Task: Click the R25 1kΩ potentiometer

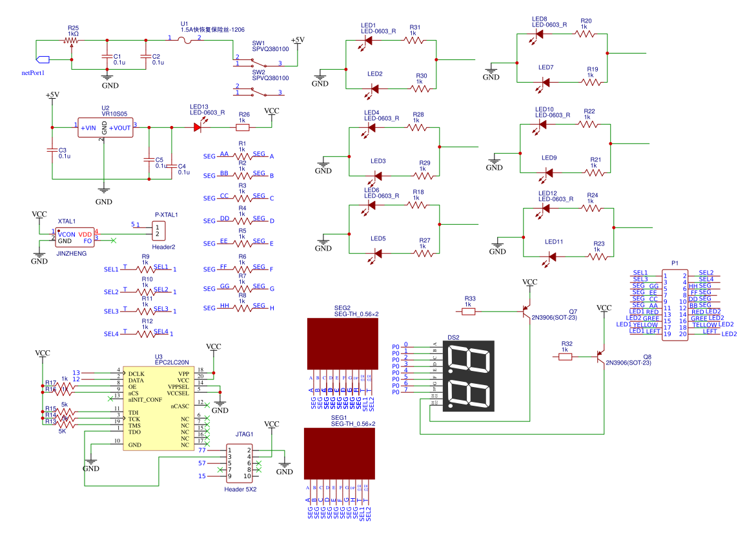Action: point(72,40)
